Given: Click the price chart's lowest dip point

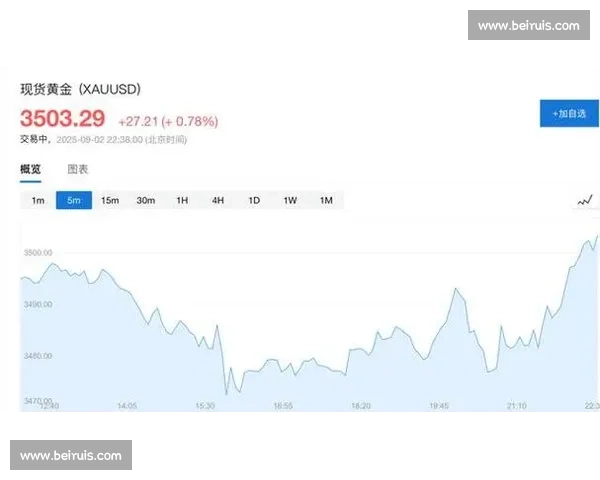Looking at the screenshot, I should pyautogui.click(x=227, y=394).
